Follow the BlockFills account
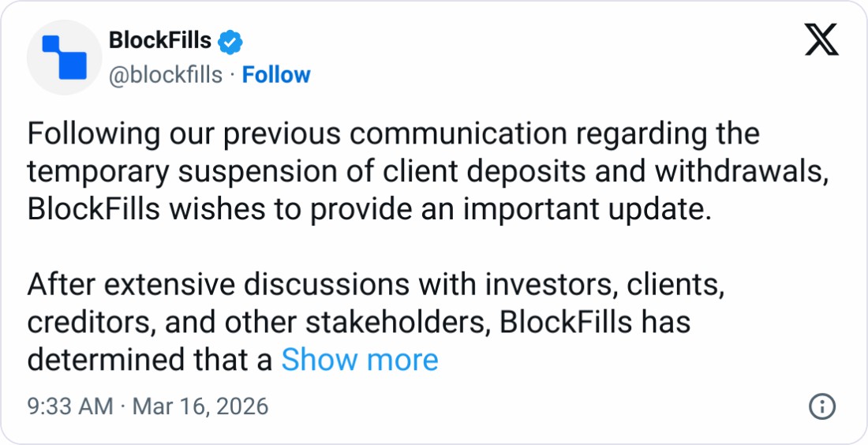This screenshot has width=868, height=445. click(276, 75)
